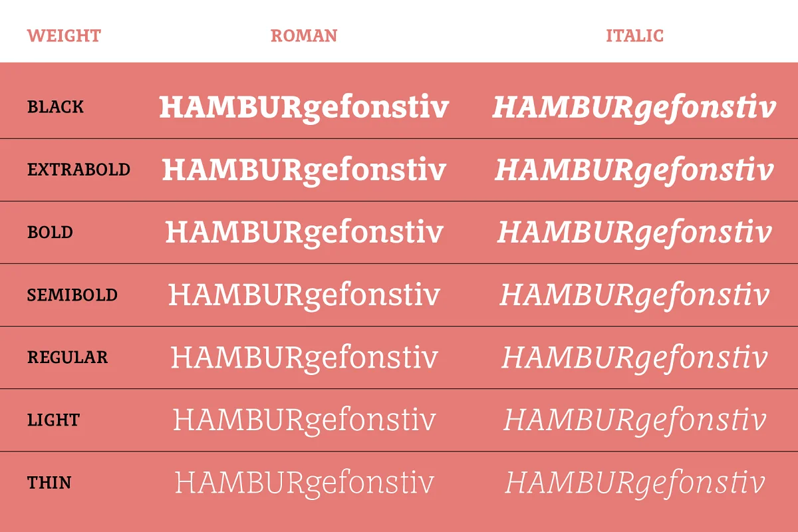Click the Thin italic sample text
798x532 pixels.
634,483
